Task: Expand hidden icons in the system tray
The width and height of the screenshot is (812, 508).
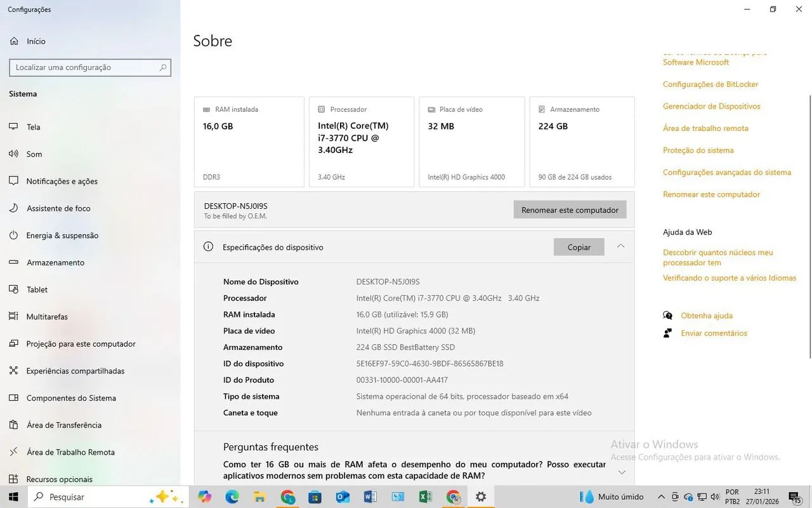Action: [x=661, y=497]
